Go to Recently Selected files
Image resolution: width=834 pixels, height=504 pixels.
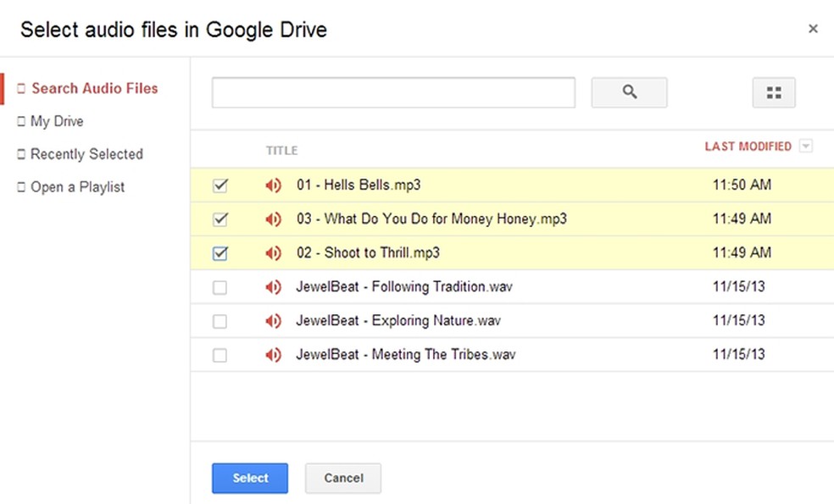coord(86,154)
